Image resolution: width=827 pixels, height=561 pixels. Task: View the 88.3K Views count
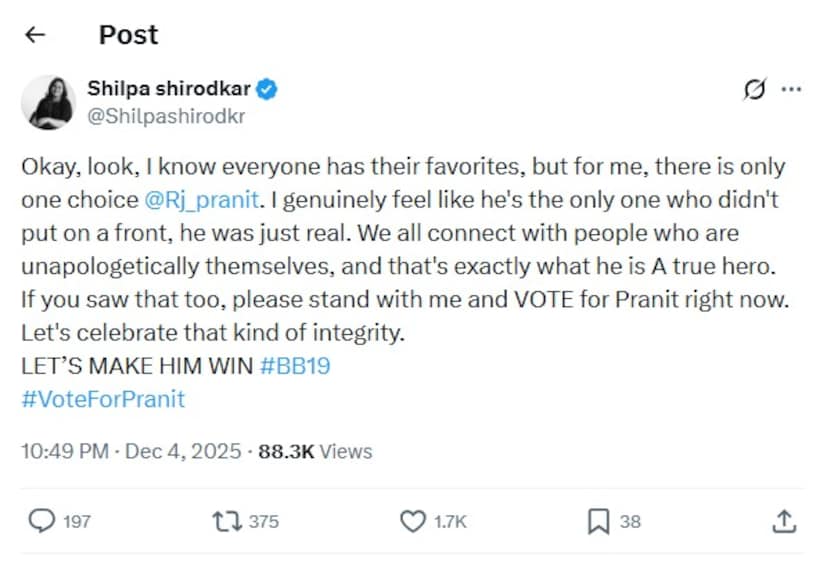(x=315, y=451)
